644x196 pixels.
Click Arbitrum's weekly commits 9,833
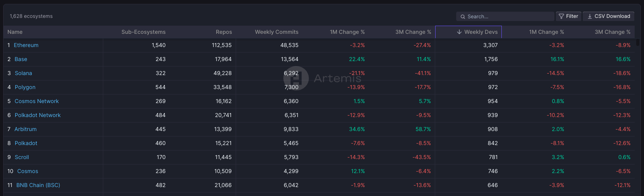pos(291,129)
